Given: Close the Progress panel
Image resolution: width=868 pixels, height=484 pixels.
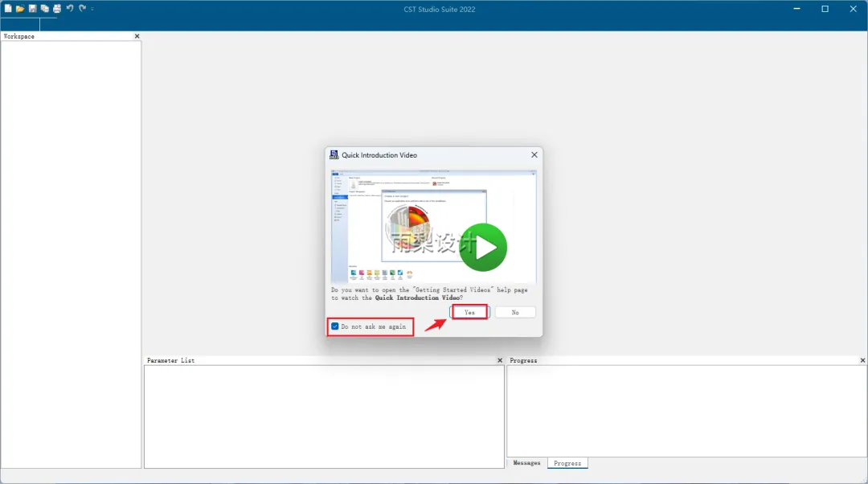Looking at the screenshot, I should pos(862,360).
